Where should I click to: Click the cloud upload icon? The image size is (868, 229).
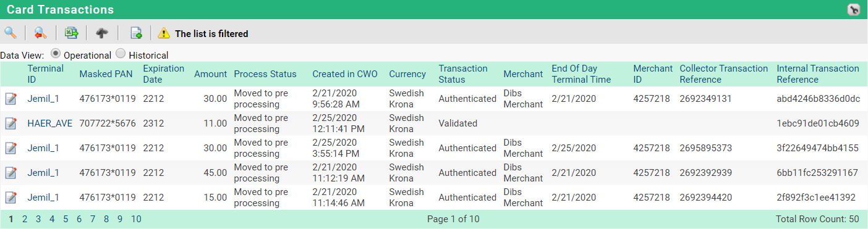(x=102, y=33)
